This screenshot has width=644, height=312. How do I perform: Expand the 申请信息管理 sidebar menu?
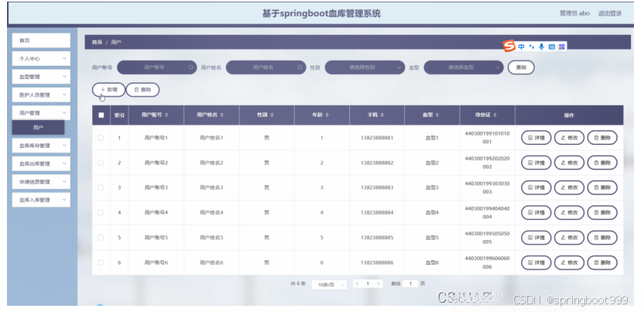tap(41, 182)
